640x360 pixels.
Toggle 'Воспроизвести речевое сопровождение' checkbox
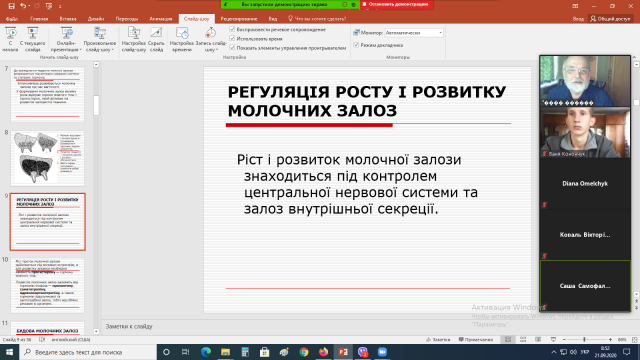[x=232, y=29]
